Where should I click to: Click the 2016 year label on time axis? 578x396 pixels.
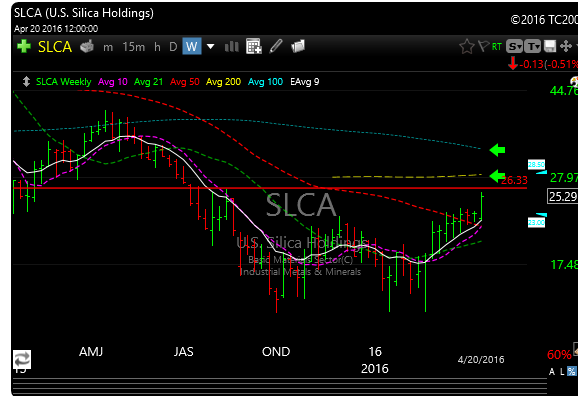coord(375,369)
